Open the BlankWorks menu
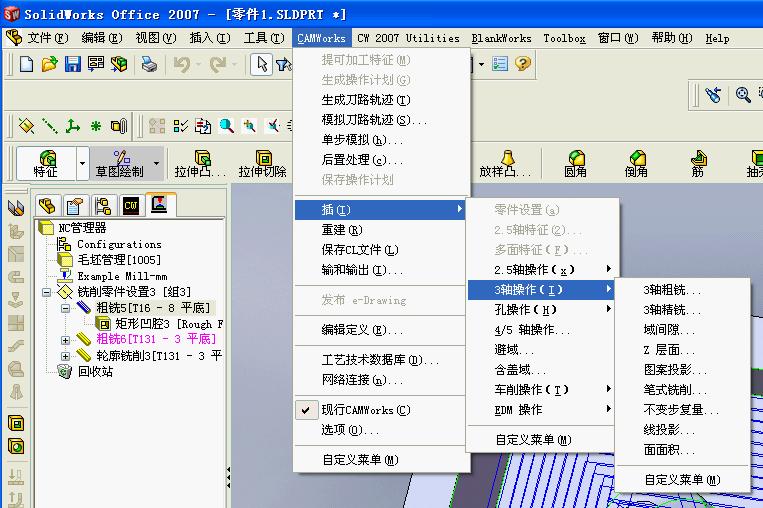 [x=501, y=38]
